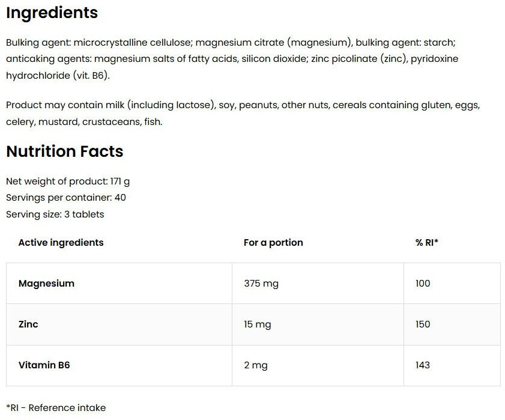Click the Ingredients heading

click(x=52, y=13)
